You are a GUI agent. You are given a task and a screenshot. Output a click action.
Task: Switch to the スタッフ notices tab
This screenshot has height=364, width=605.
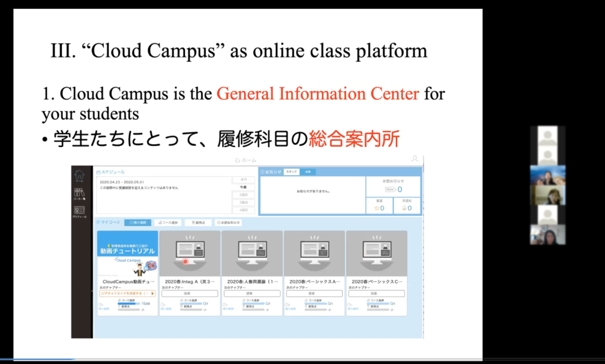coord(291,172)
